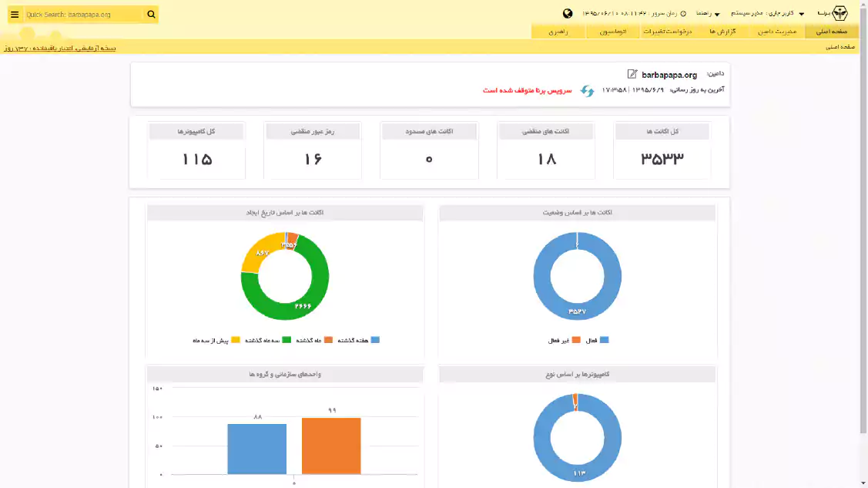868x488 pixels.
Task: Edit barbapapa.org using the pencil icon
Action: point(632,74)
